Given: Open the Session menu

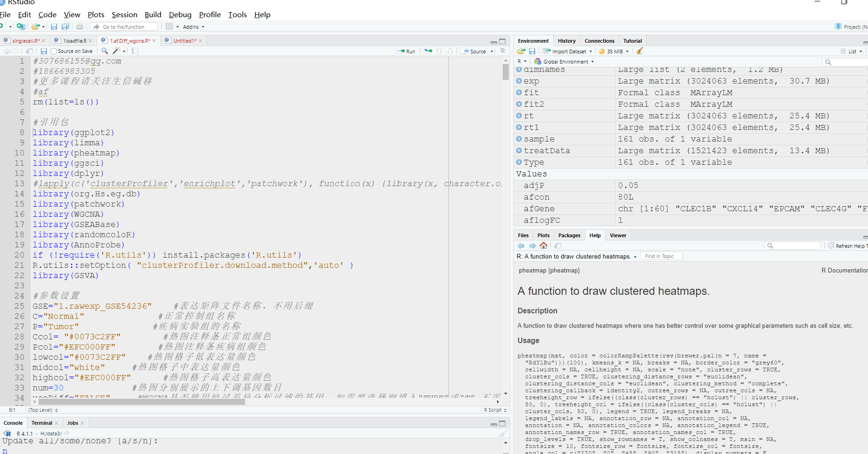Looking at the screenshot, I should 124,15.
